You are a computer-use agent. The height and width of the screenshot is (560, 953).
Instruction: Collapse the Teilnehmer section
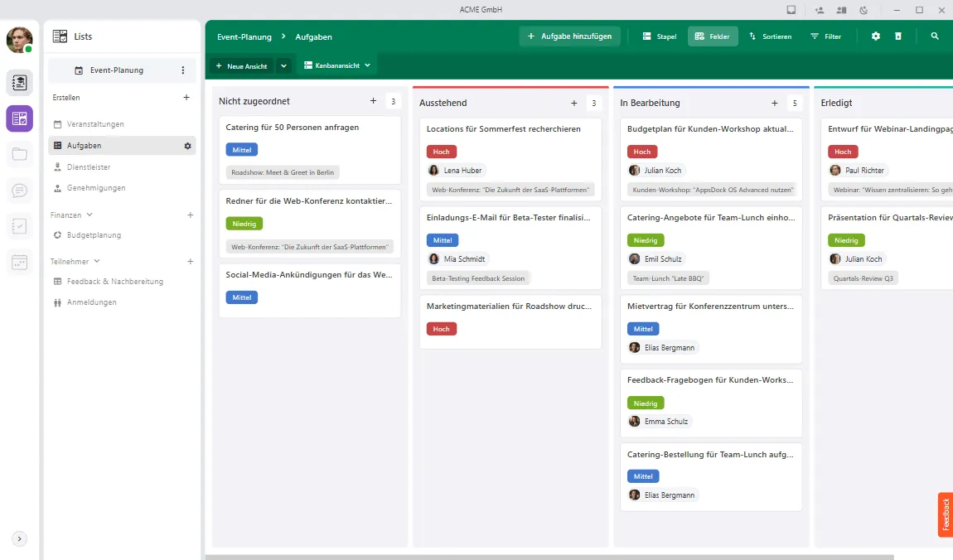(97, 261)
